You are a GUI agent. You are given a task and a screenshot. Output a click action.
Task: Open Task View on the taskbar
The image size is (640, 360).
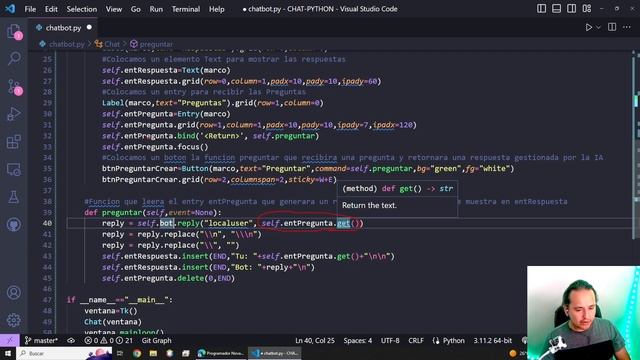coord(120,353)
